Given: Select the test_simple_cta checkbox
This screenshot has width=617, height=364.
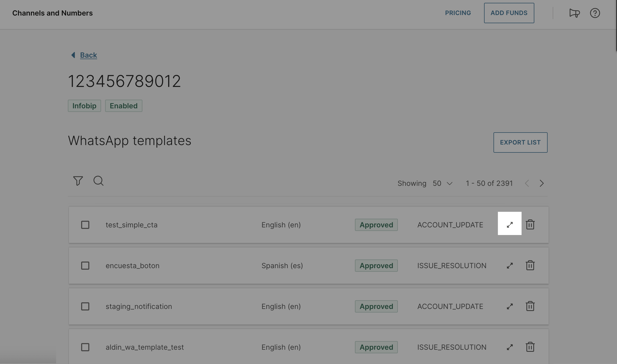Looking at the screenshot, I should [85, 225].
